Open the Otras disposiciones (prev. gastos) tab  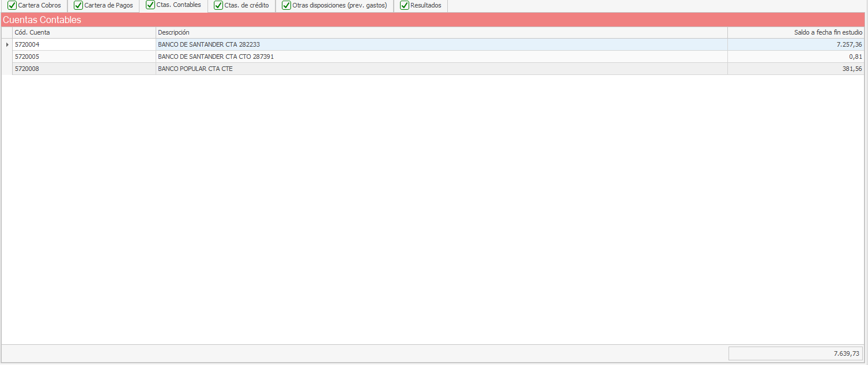[339, 5]
